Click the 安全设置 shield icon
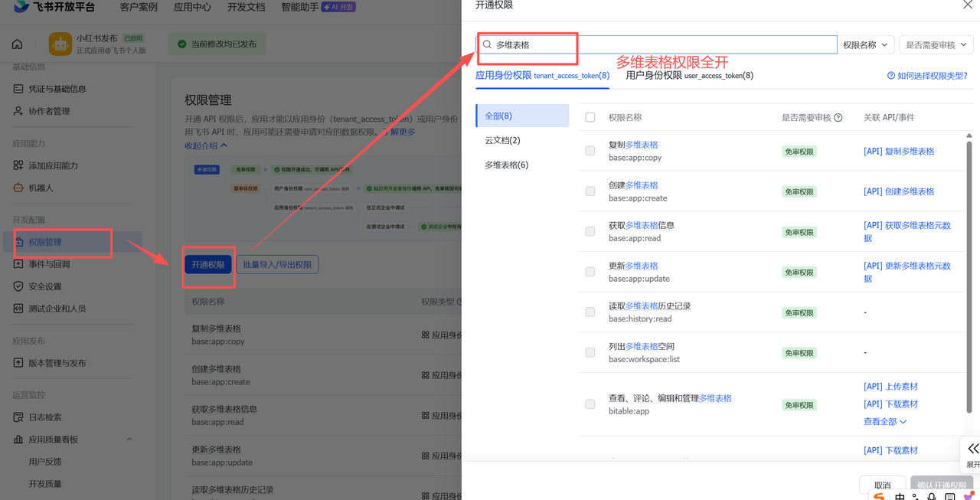The height and width of the screenshot is (500, 980). click(18, 286)
